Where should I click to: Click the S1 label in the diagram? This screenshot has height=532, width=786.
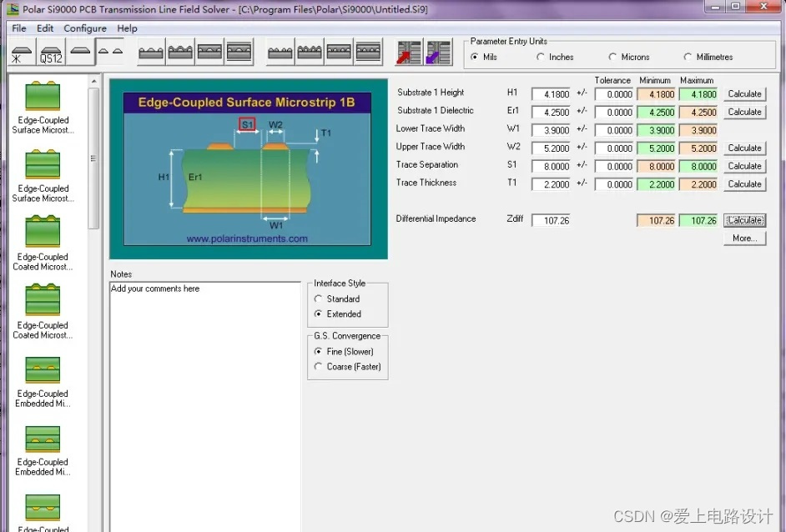tap(247, 124)
